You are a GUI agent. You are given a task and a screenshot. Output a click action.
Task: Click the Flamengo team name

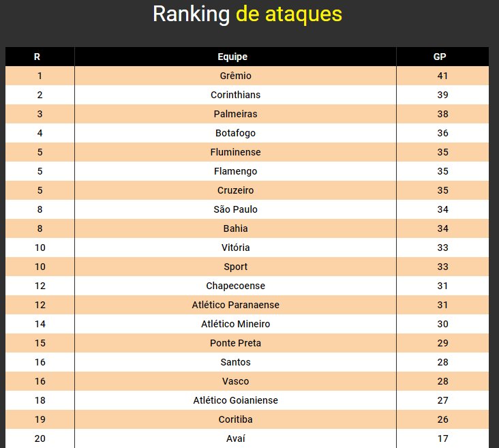point(235,171)
